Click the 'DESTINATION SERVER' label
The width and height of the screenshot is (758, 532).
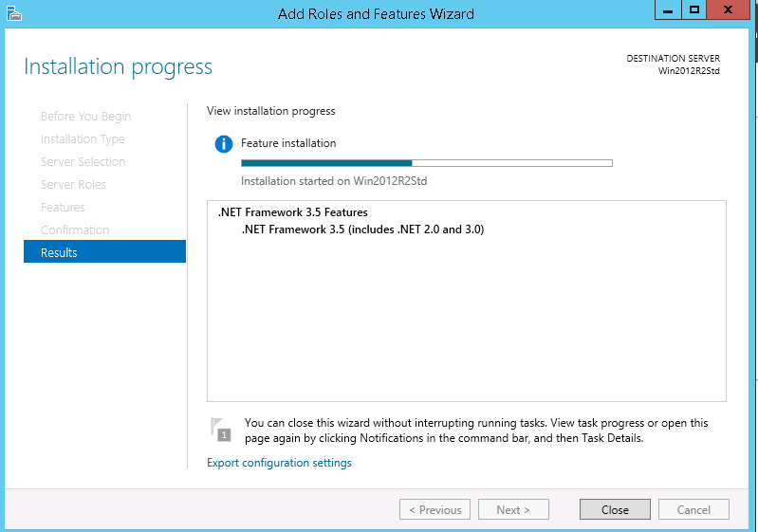[673, 59]
